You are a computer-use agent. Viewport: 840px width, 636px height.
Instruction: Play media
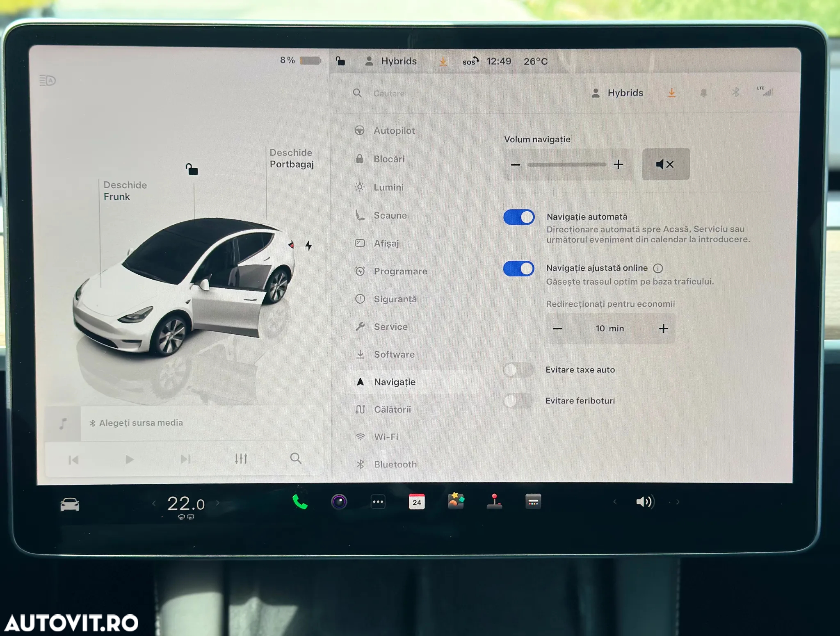(130, 459)
